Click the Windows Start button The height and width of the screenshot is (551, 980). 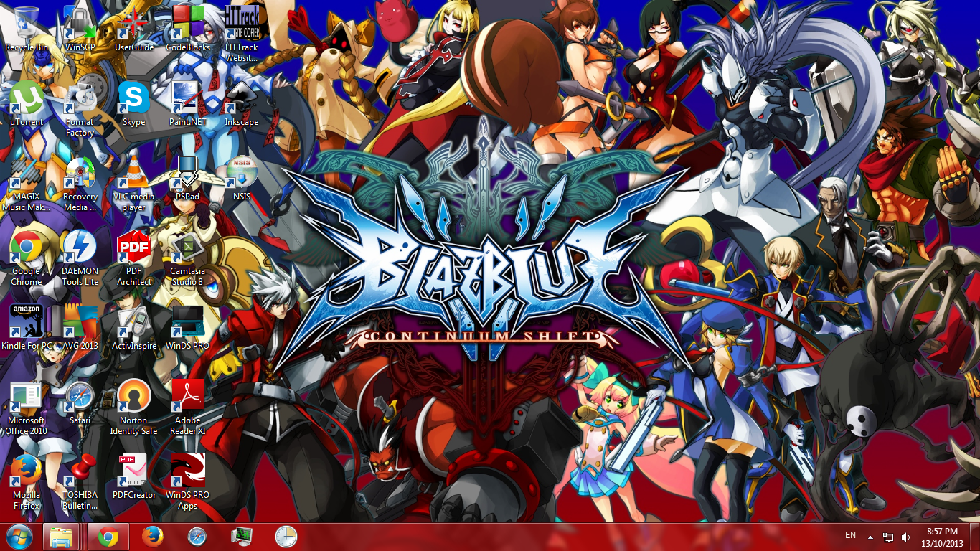pyautogui.click(x=19, y=537)
